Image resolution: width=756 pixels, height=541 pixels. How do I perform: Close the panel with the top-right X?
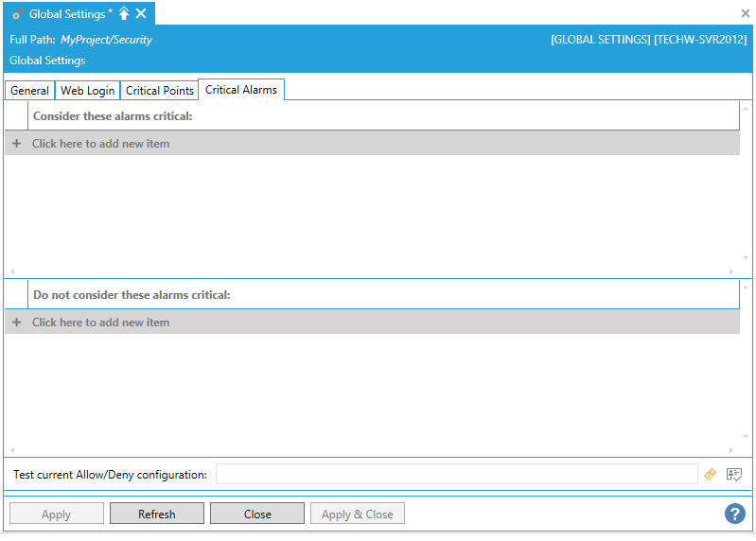click(x=745, y=13)
